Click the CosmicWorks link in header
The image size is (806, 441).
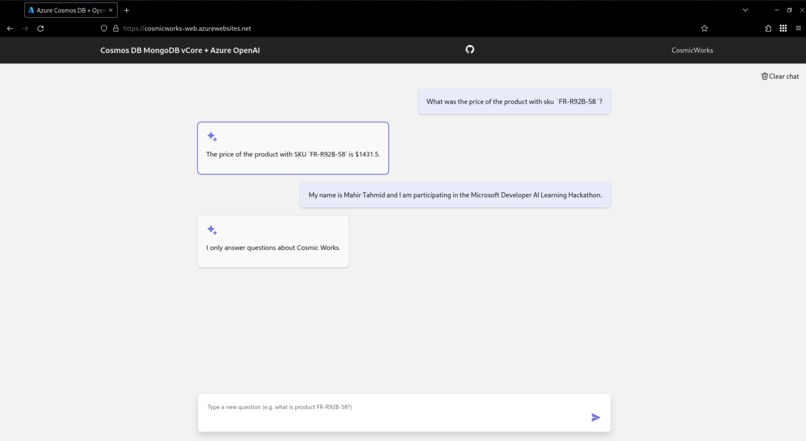(x=692, y=50)
